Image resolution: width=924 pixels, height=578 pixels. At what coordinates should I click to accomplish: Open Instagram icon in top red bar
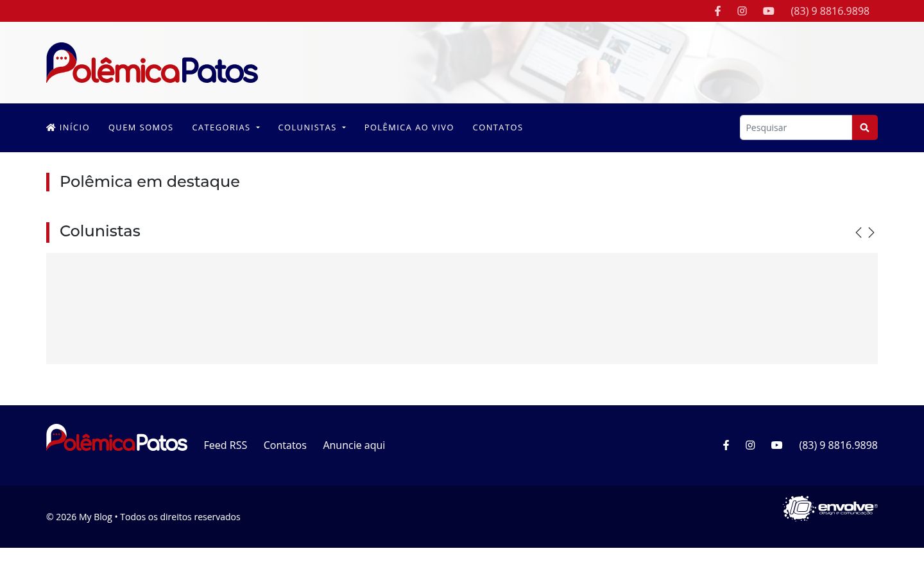click(x=742, y=11)
